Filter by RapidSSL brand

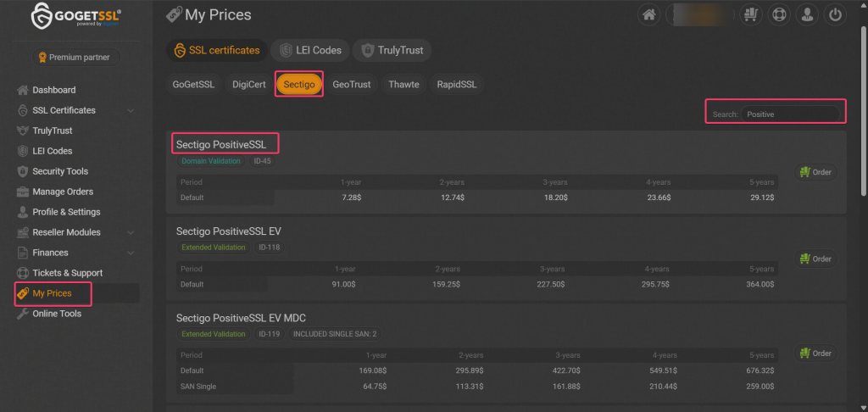(x=457, y=85)
